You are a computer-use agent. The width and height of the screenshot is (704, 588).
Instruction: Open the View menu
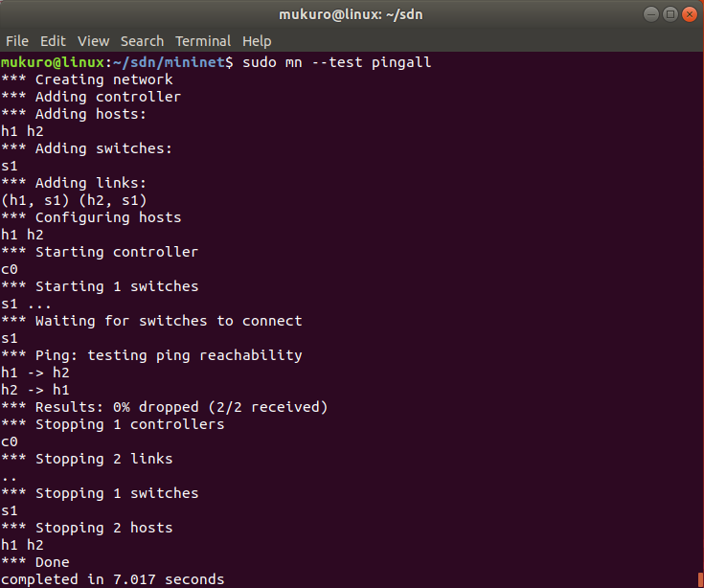[94, 41]
